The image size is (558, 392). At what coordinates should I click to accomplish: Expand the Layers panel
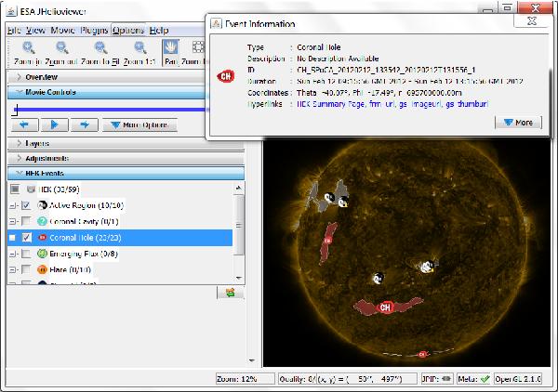click(x=37, y=144)
